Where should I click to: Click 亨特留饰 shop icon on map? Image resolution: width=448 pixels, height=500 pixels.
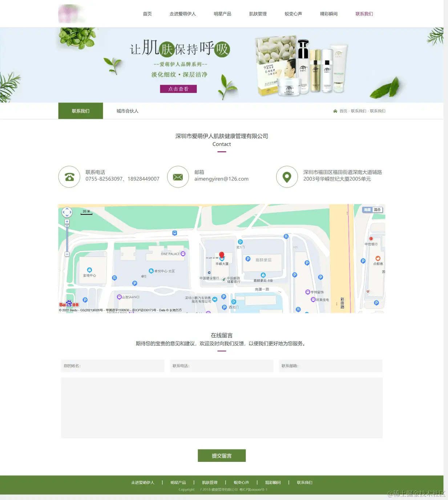[308, 292]
